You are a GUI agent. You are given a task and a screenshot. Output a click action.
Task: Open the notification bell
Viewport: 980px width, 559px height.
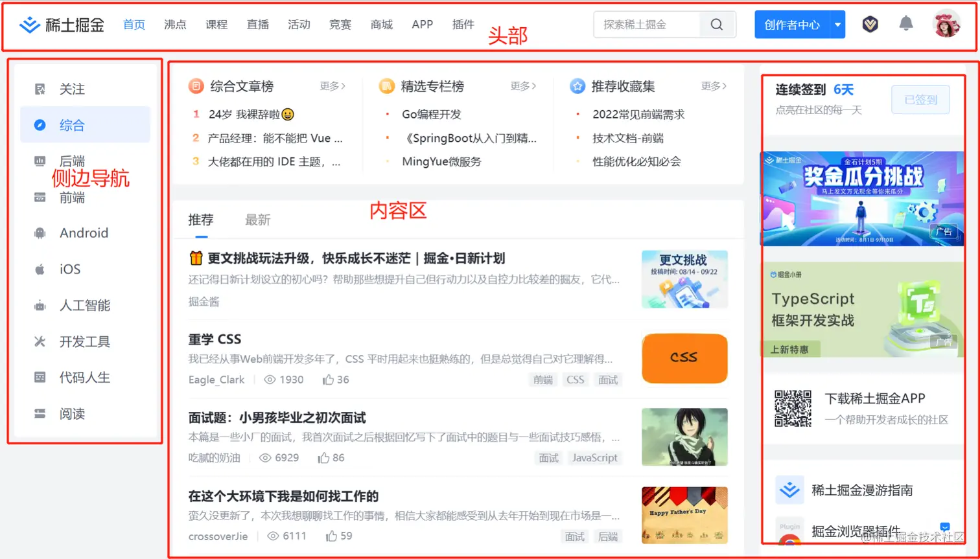click(x=906, y=24)
